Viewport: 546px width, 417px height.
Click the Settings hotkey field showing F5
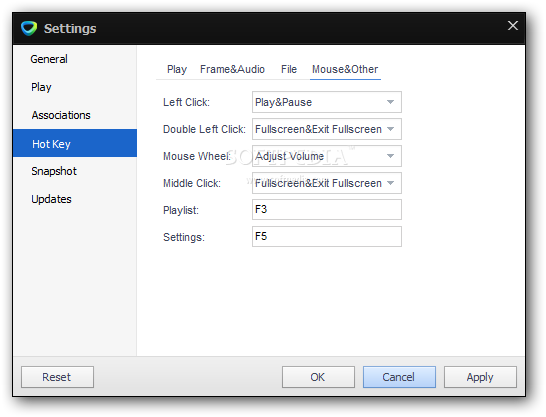tap(327, 237)
